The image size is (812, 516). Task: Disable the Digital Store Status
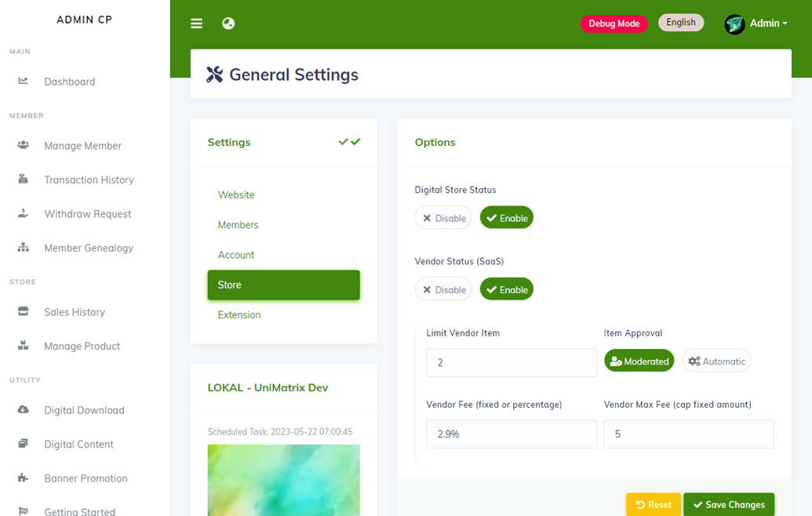pos(443,218)
